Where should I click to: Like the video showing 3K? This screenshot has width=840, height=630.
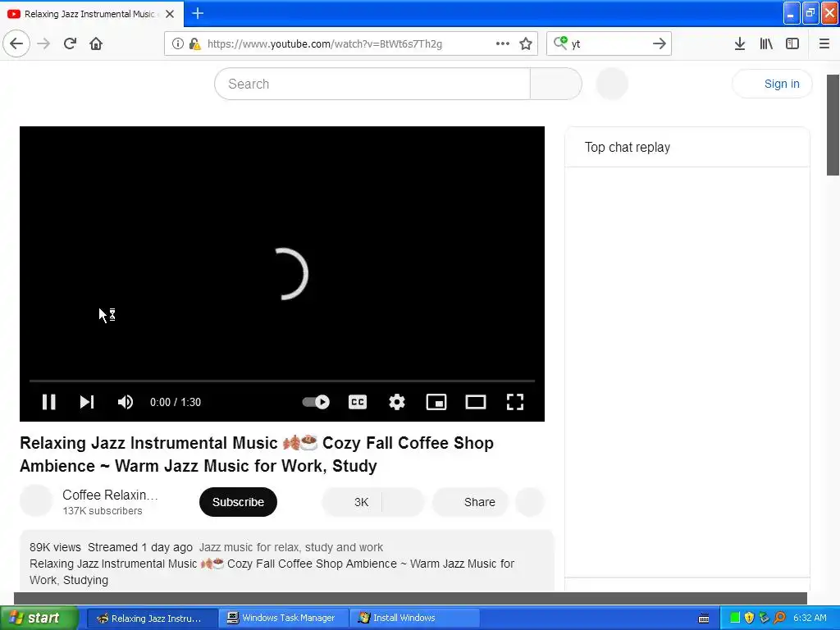tap(352, 502)
